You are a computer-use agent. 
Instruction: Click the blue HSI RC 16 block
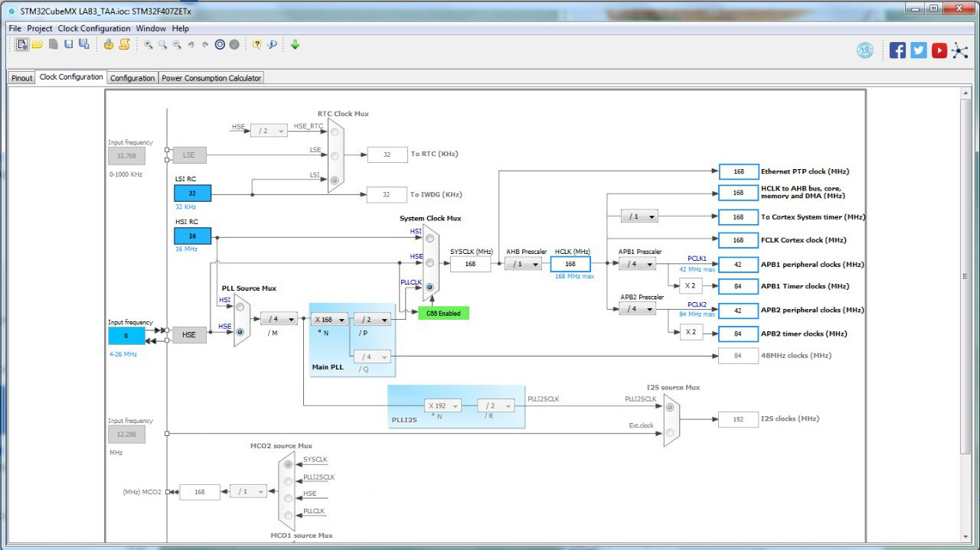[x=192, y=236]
